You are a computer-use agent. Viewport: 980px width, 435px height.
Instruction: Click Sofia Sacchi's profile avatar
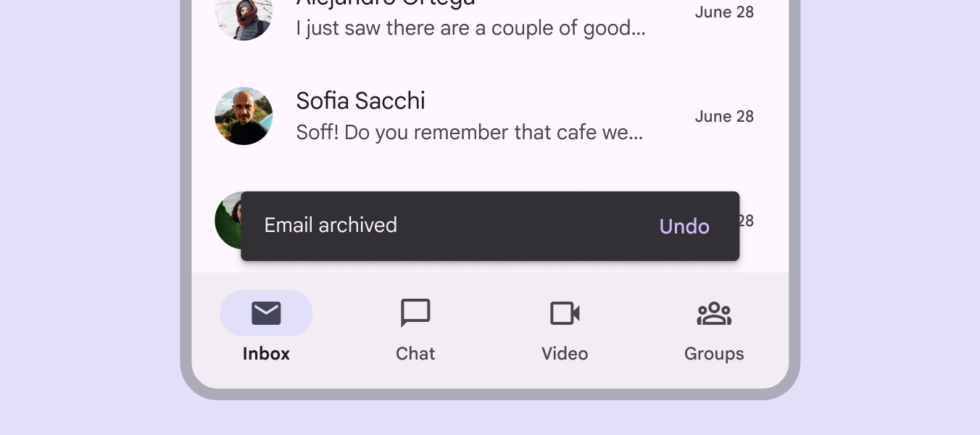pos(244,116)
